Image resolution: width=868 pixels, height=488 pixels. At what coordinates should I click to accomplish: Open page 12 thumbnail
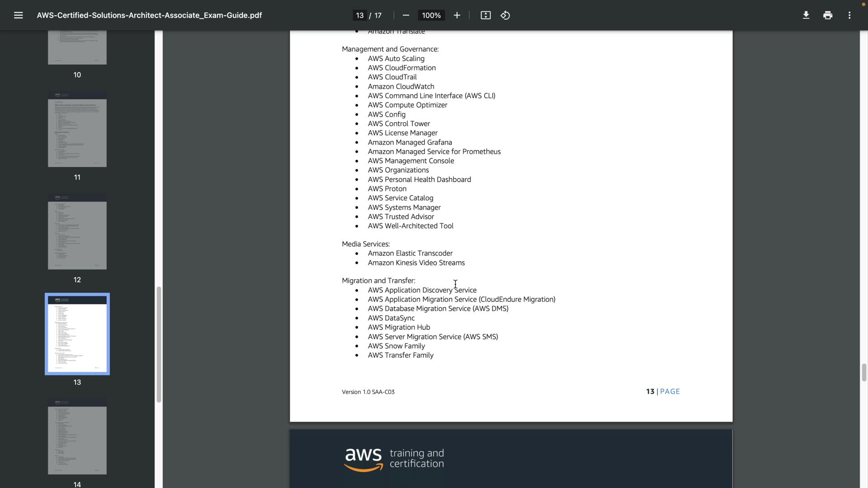tap(77, 232)
